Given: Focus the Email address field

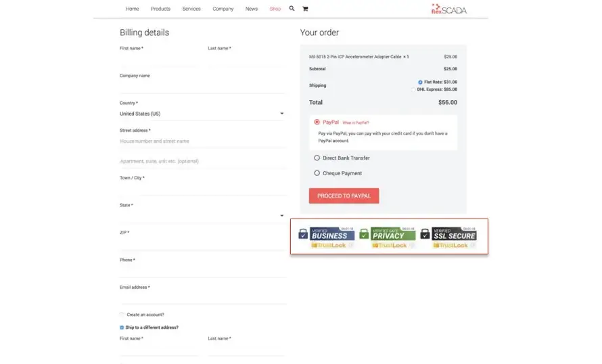Looking at the screenshot, I should tap(202, 298).
